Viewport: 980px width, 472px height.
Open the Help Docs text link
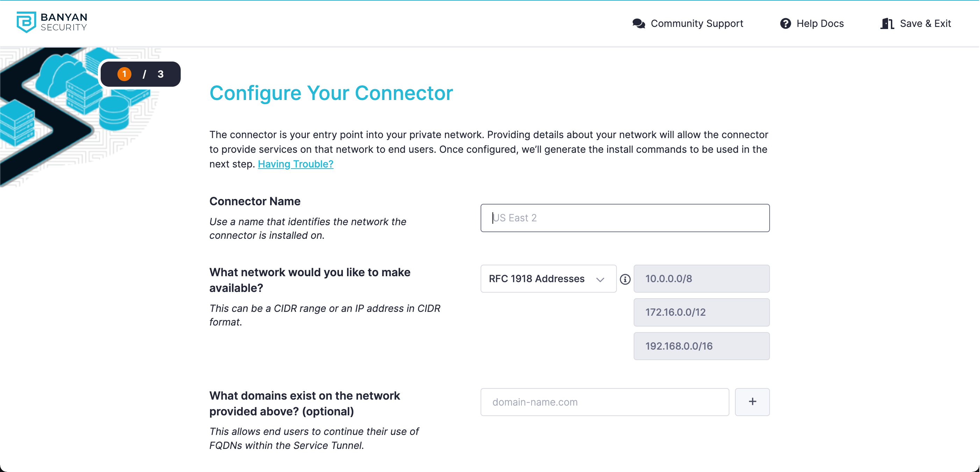[x=820, y=24]
